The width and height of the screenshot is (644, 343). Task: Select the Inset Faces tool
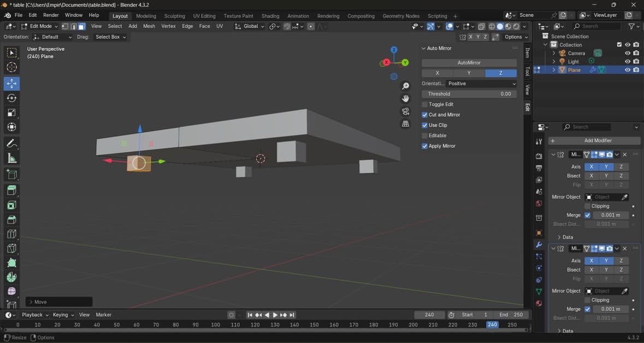coord(11,205)
